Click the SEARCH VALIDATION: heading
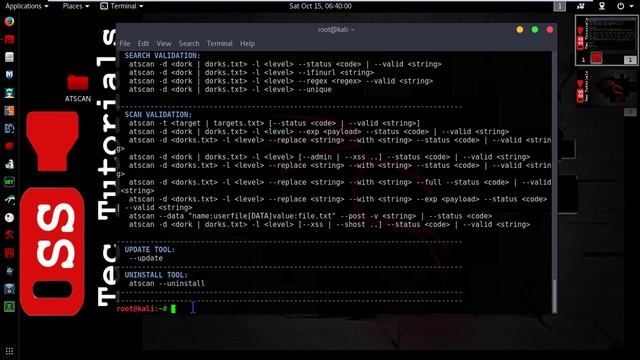 tap(162, 56)
